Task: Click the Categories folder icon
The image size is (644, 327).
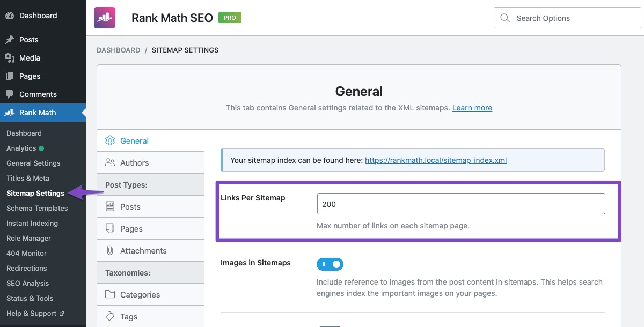Action: point(110,294)
